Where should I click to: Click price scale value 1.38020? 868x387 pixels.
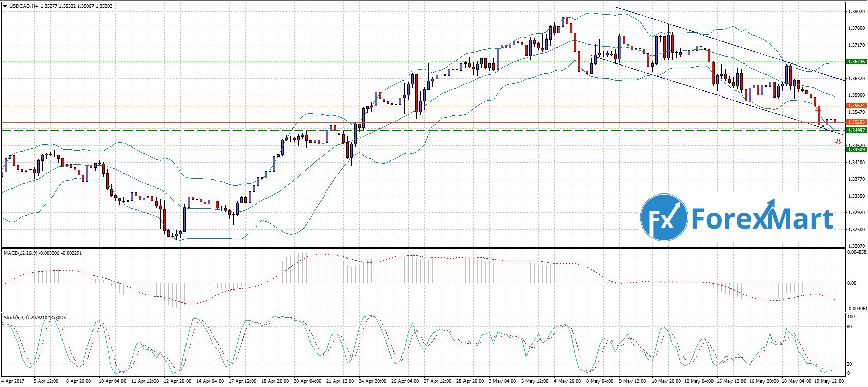857,12
